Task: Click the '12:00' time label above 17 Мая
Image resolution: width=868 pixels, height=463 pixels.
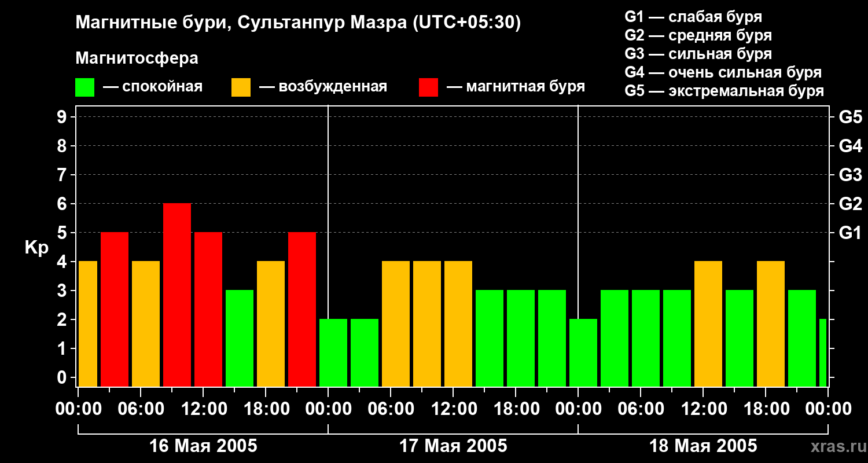Action: [453, 409]
